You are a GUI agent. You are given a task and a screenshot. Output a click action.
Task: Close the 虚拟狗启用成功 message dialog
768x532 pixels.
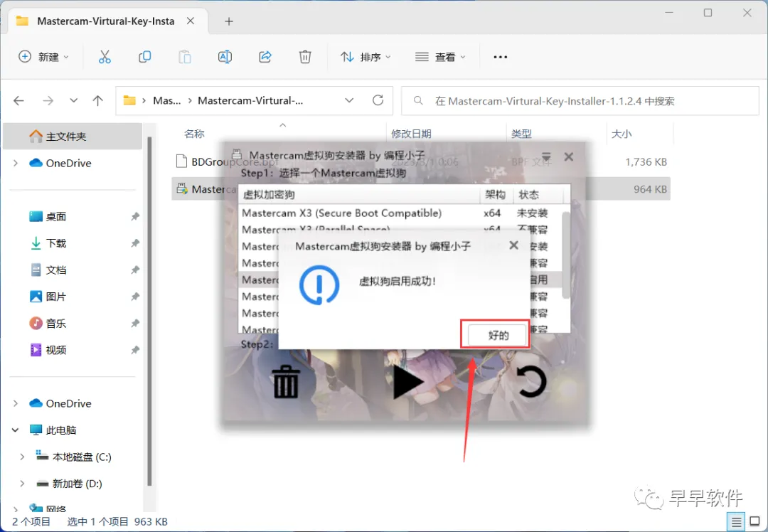[x=513, y=245]
